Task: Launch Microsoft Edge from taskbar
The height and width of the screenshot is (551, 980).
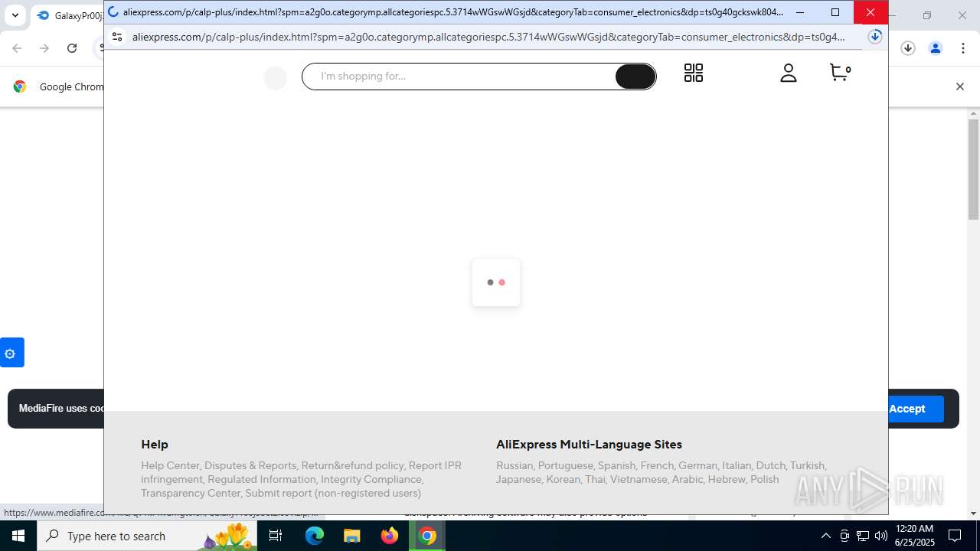Action: [x=315, y=536]
